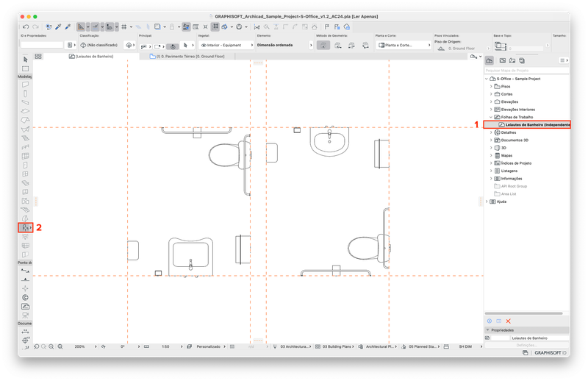Click the Redo arrow in the toolbar

(x=35, y=26)
